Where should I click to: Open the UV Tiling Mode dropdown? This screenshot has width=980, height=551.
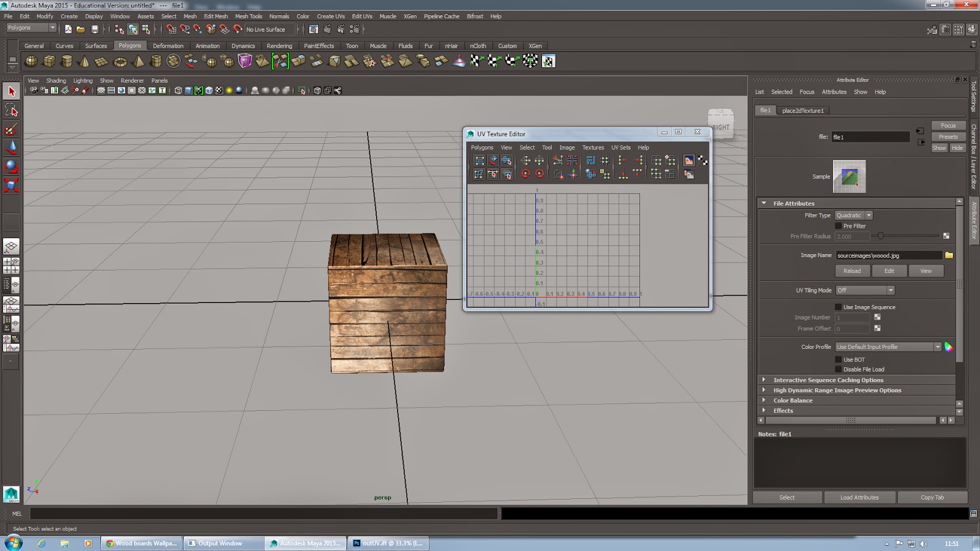865,290
